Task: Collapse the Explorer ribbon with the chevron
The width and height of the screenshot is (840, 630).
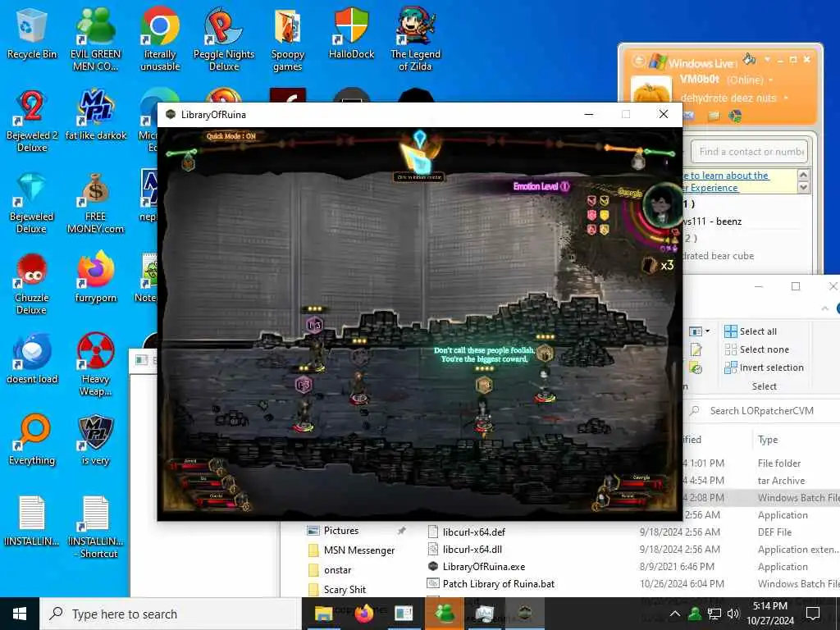Action: (825, 308)
